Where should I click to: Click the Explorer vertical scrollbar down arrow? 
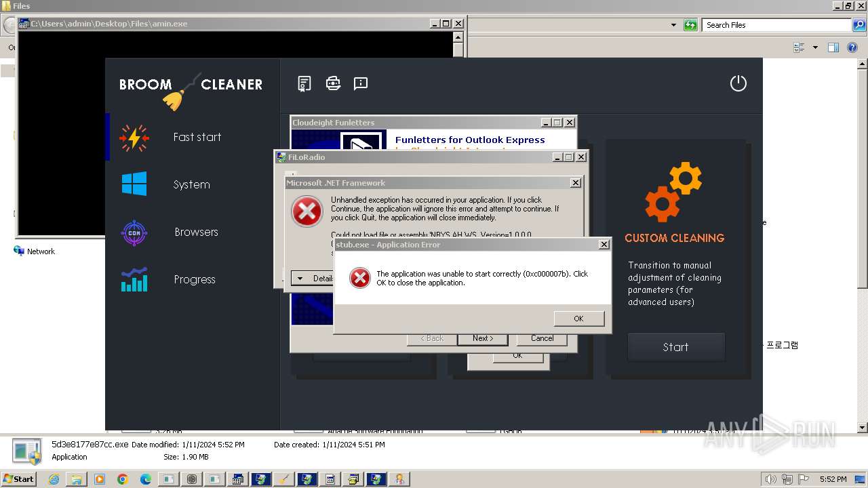click(x=863, y=428)
